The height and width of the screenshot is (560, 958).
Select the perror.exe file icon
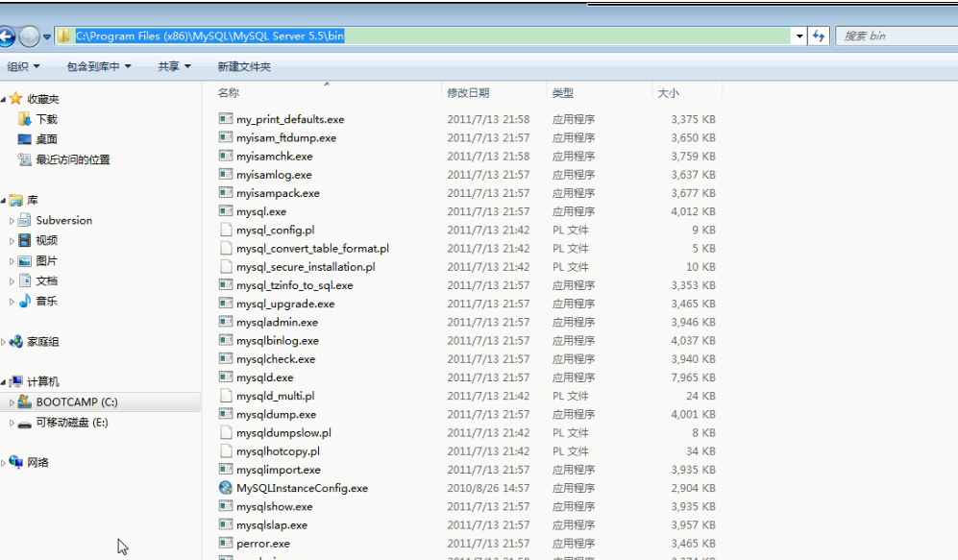(226, 543)
